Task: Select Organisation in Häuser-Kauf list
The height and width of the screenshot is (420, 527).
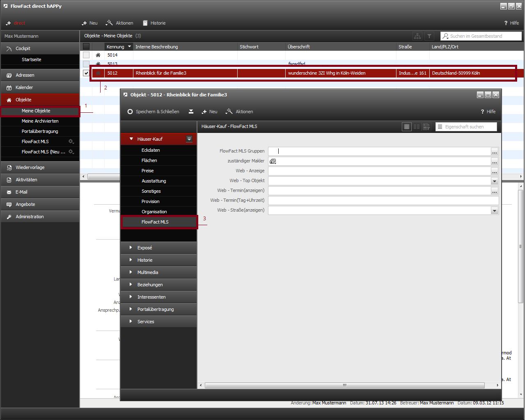Action: click(x=159, y=212)
